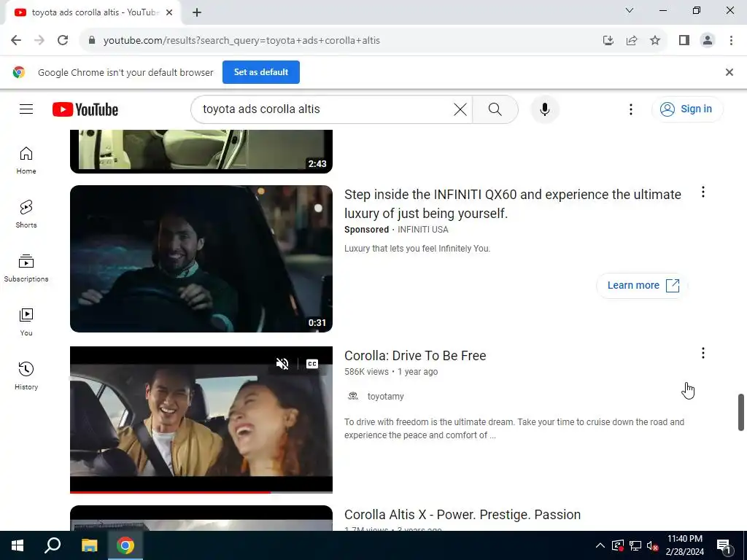
Task: Open the partially visible 2:43 video thumbnail
Action: [201, 151]
